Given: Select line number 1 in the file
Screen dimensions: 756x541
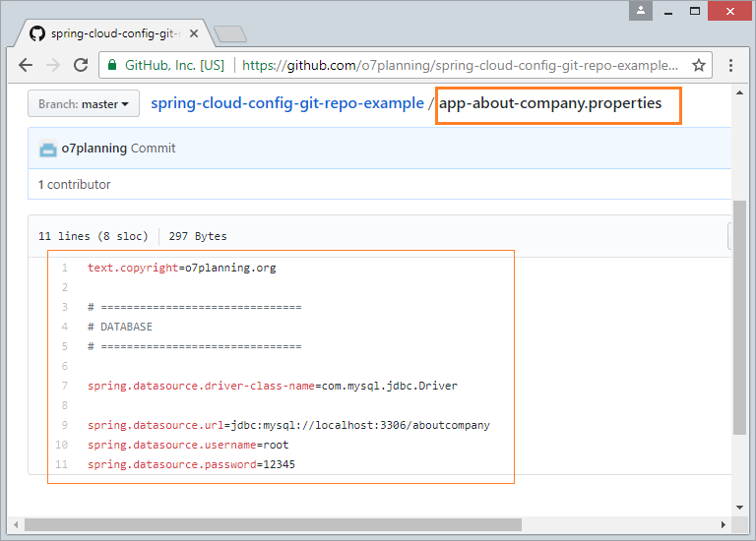Looking at the screenshot, I should pyautogui.click(x=65, y=268).
